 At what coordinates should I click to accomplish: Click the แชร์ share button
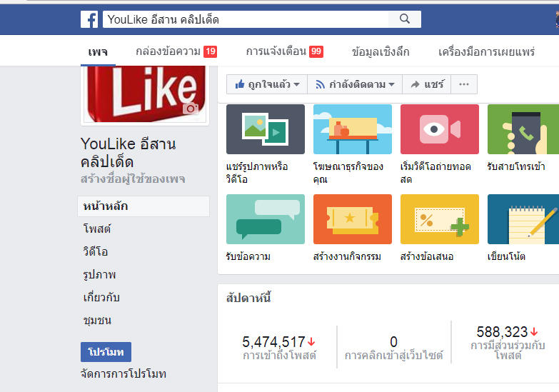[427, 84]
